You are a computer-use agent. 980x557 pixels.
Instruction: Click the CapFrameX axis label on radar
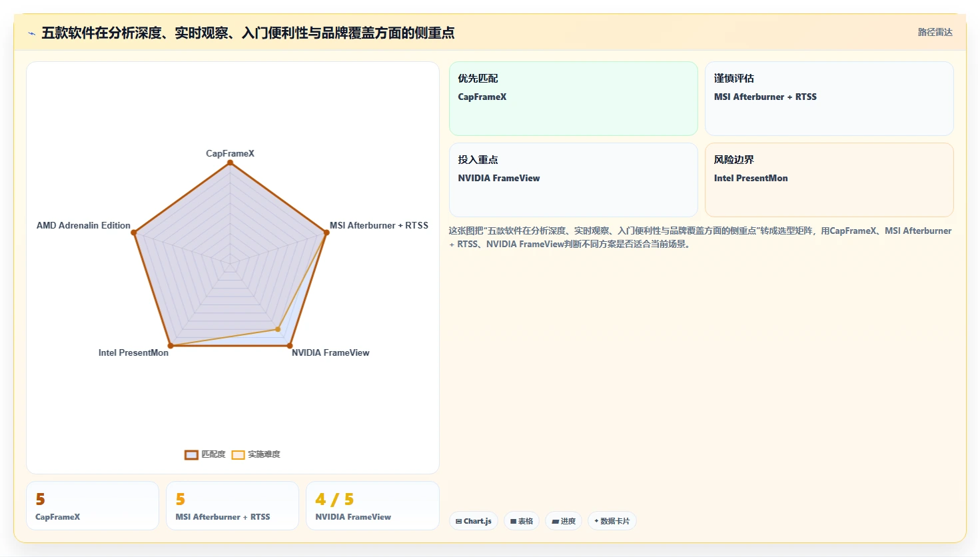click(x=230, y=153)
